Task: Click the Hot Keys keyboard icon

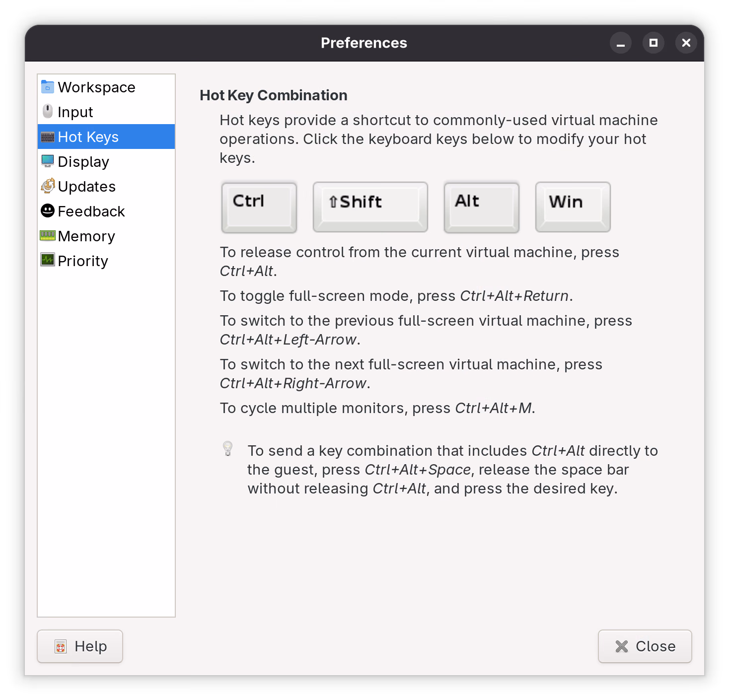Action: click(47, 137)
